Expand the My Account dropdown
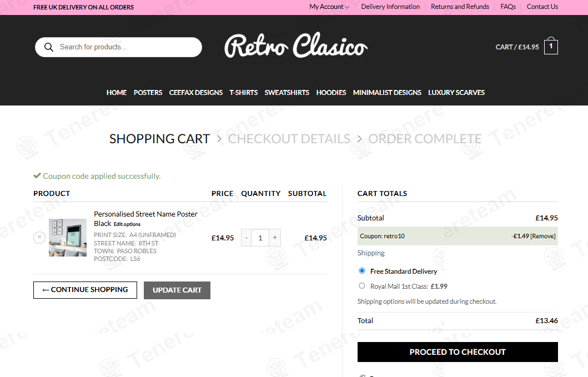Image resolution: width=588 pixels, height=377 pixels. [x=329, y=7]
